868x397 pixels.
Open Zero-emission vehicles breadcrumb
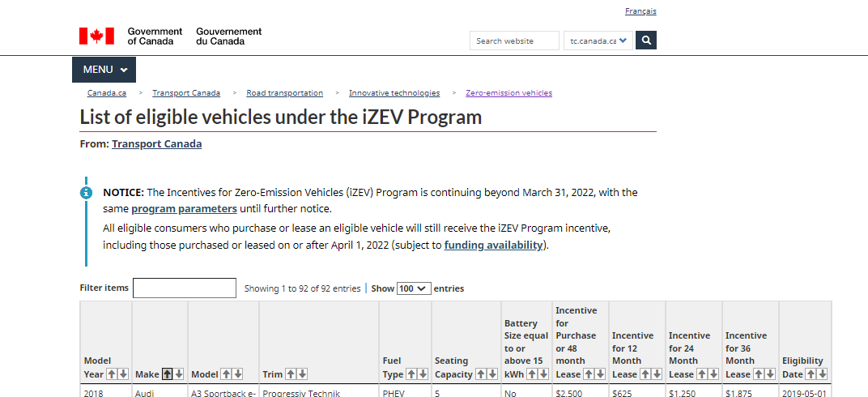[x=508, y=93]
